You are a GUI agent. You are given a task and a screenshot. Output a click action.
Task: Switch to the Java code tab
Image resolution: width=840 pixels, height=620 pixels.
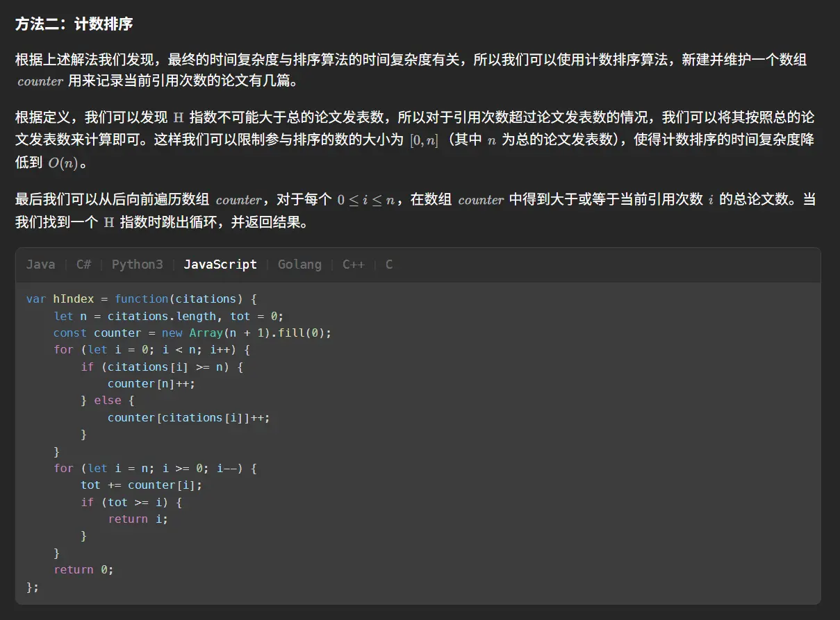click(40, 265)
